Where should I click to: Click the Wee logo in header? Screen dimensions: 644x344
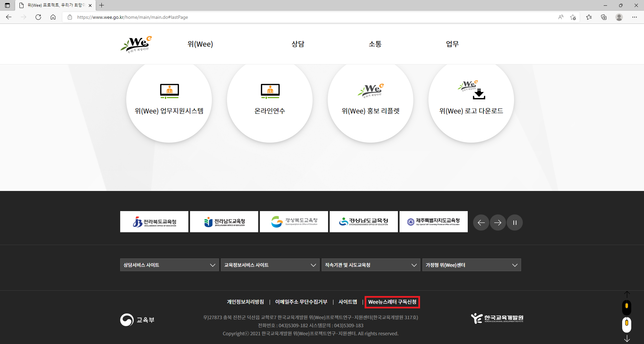click(x=136, y=44)
